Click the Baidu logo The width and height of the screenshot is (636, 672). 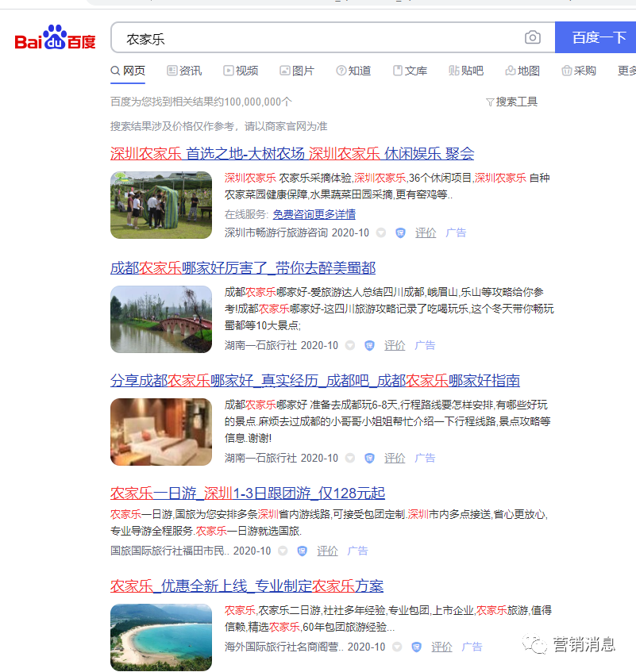click(55, 38)
